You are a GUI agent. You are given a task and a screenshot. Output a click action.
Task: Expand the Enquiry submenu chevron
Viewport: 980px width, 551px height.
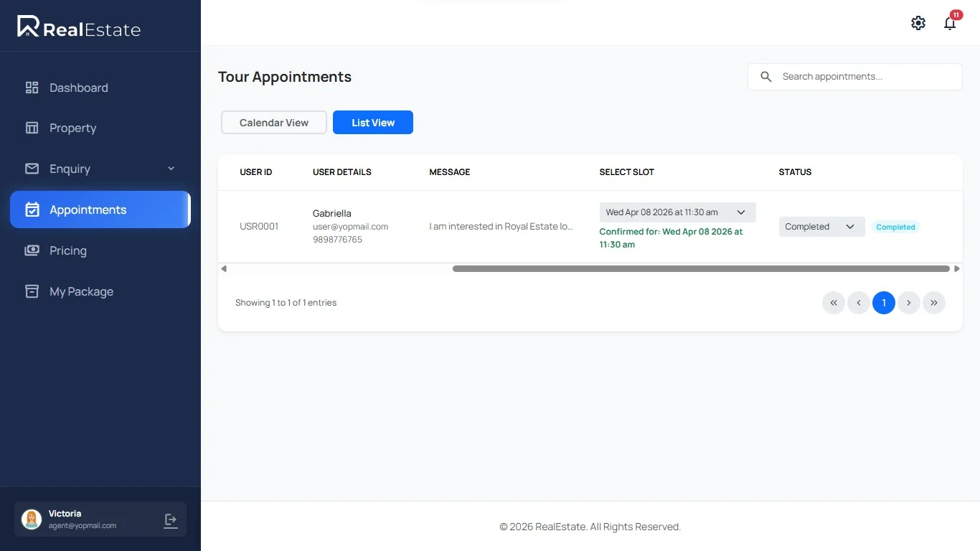pyautogui.click(x=171, y=169)
